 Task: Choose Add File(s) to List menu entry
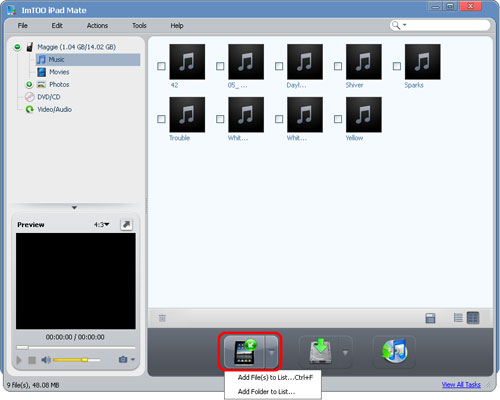(x=273, y=378)
